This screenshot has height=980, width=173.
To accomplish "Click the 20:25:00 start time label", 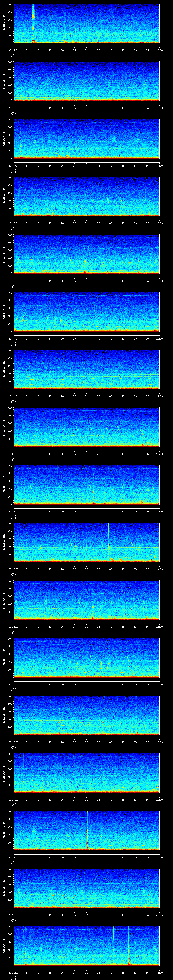I will click(13, 684).
